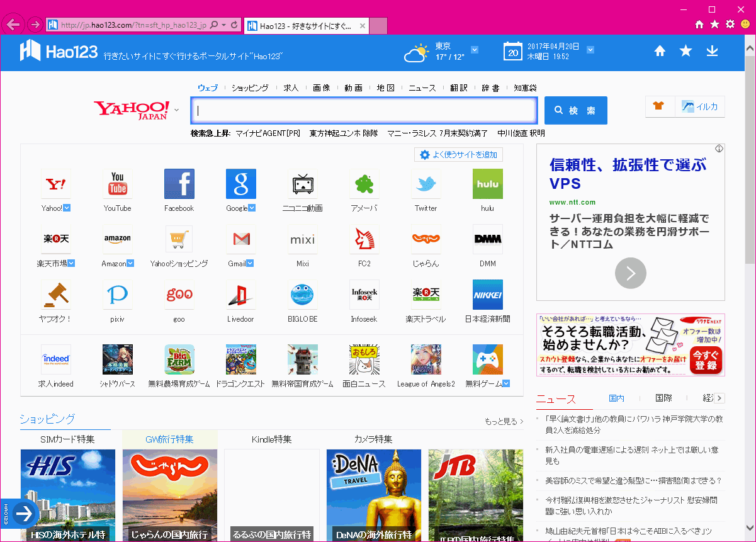Expand the dropdown next to Google label
This screenshot has height=542, width=756.
pyautogui.click(x=251, y=208)
